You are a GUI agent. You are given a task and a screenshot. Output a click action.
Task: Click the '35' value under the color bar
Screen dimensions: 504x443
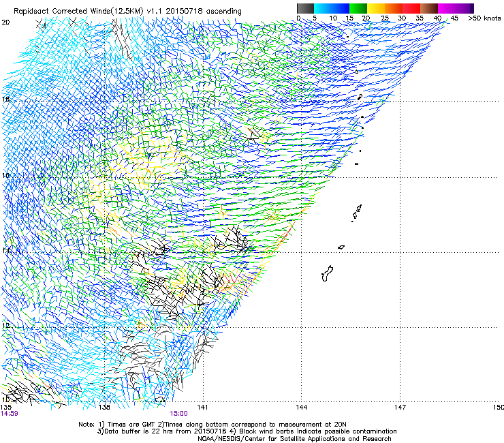coord(420,18)
